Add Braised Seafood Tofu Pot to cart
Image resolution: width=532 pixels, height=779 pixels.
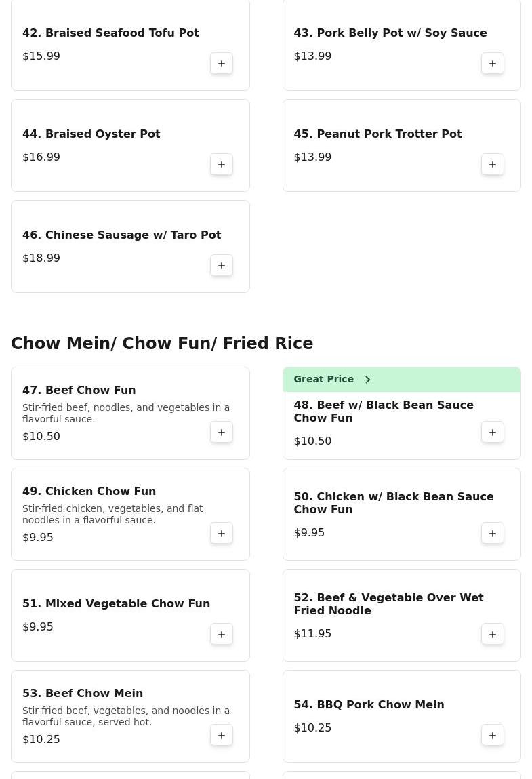(x=222, y=64)
